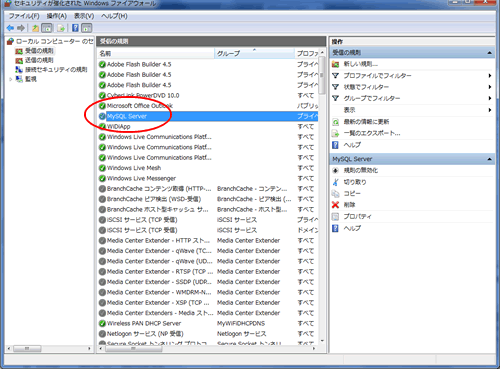Open プロファイルでフィルター submenu
This screenshot has height=373, width=500.
click(x=412, y=76)
